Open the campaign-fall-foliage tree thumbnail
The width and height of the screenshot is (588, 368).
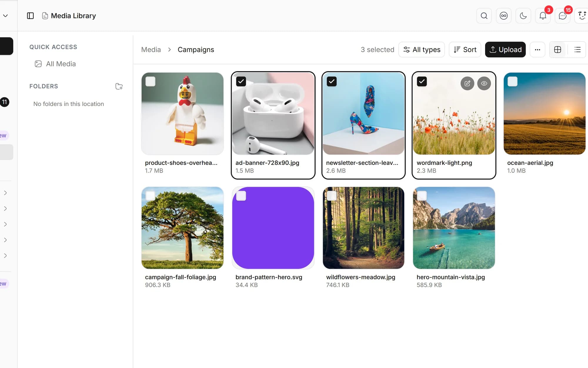coord(182,228)
